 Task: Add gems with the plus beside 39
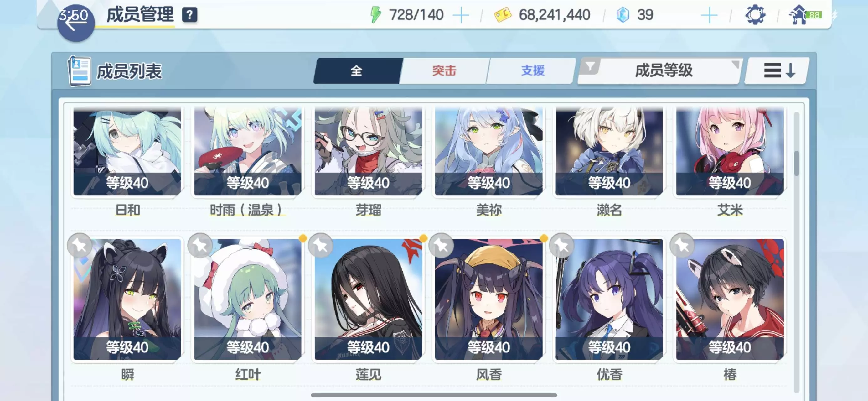709,15
